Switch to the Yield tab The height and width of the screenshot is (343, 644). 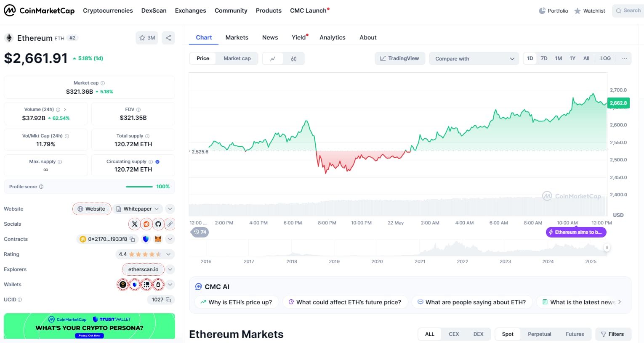[x=299, y=37]
